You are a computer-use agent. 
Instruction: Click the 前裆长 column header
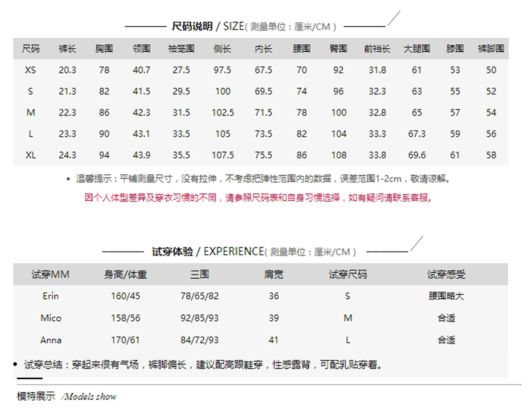pos(377,49)
